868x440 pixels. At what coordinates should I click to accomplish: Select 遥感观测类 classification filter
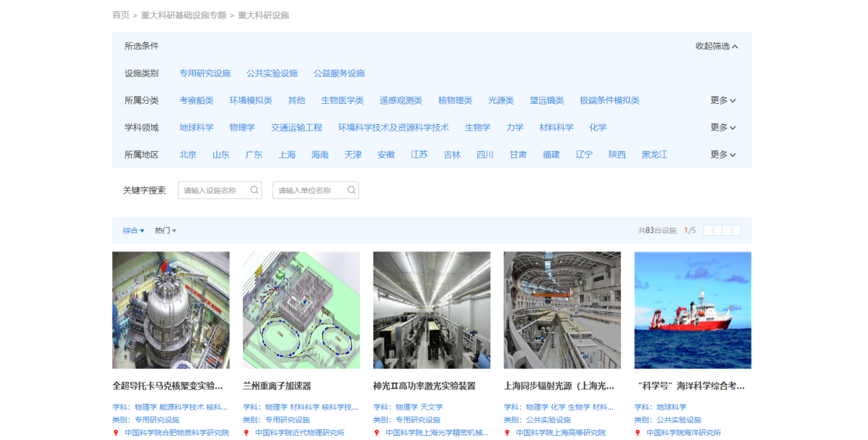click(401, 100)
